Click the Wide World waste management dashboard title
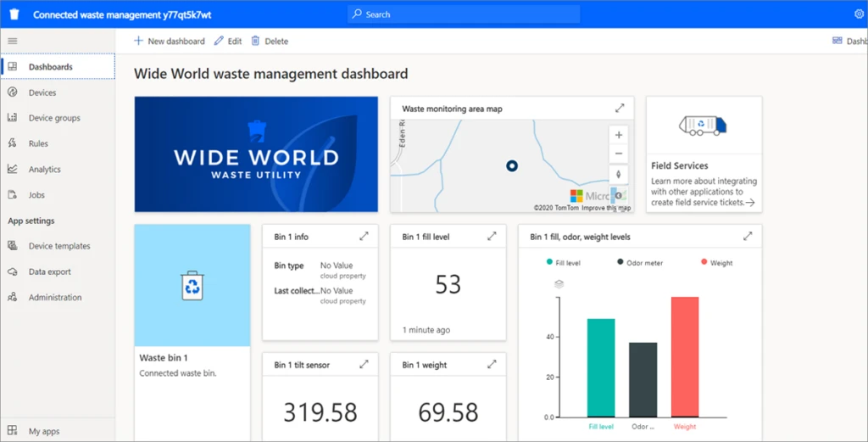 [x=271, y=74]
